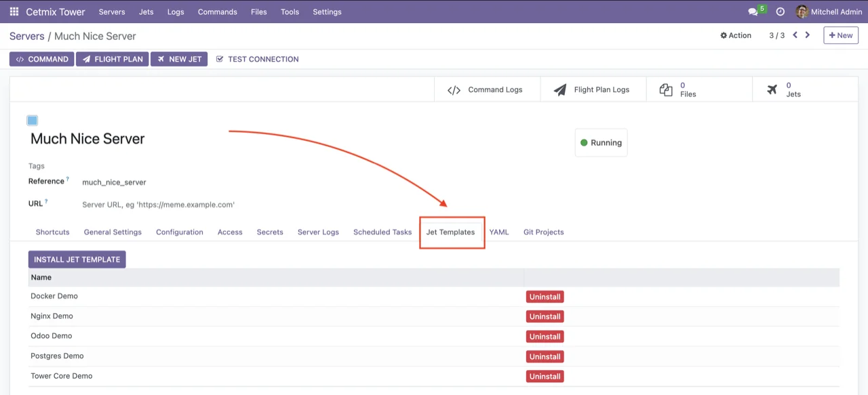The width and height of the screenshot is (868, 395).
Task: Toggle the checkbox above the server title
Action: point(32,120)
